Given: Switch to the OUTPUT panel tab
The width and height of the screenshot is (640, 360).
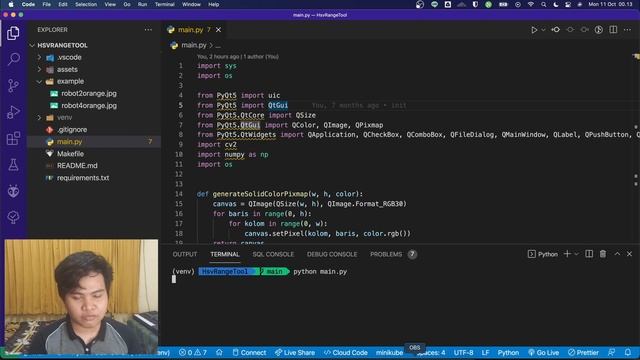Looking at the screenshot, I should point(185,254).
